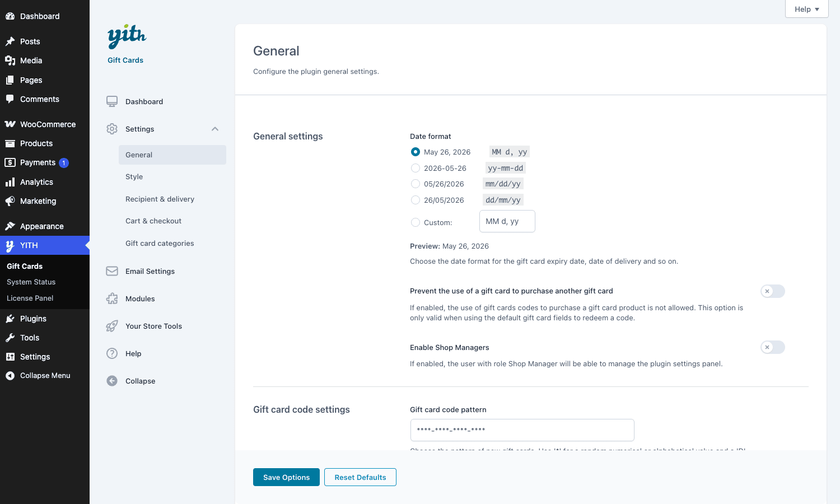
Task: Click the Reset Defaults button
Action: pyautogui.click(x=360, y=477)
